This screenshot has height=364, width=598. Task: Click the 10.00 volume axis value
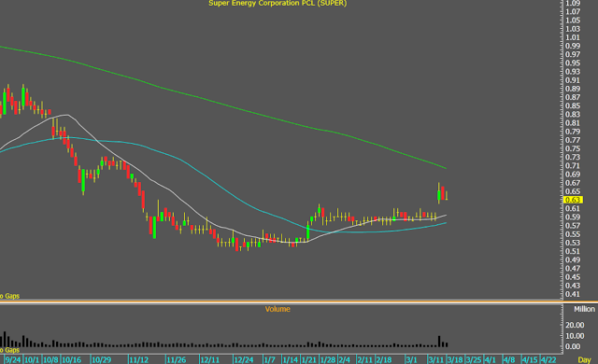pos(575,336)
